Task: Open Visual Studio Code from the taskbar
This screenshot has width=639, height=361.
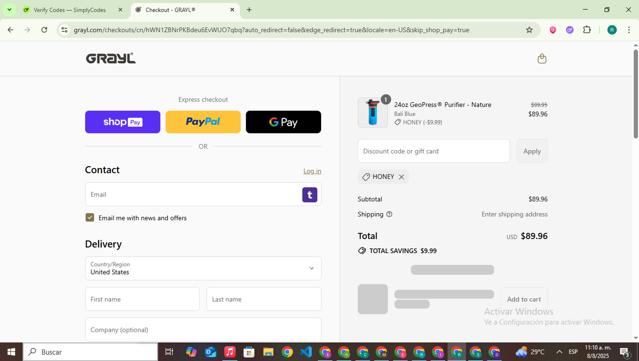Action: (306, 352)
